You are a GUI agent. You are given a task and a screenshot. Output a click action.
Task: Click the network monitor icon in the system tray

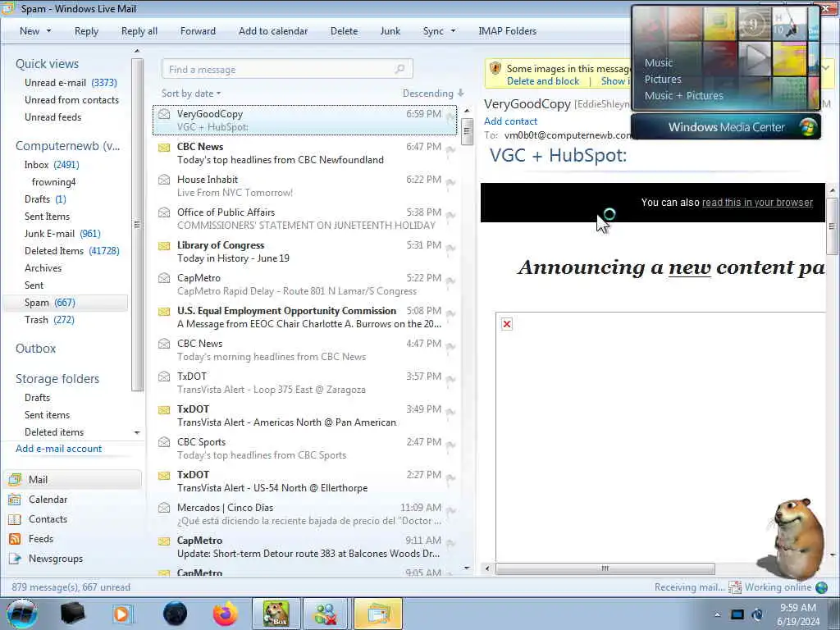click(x=737, y=614)
